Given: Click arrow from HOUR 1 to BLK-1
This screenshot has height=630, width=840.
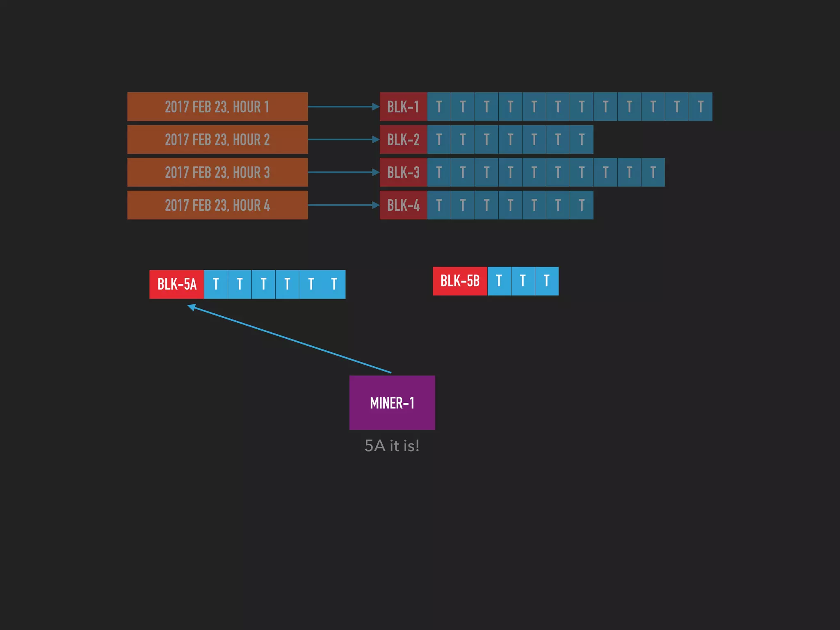Looking at the screenshot, I should pos(343,107).
